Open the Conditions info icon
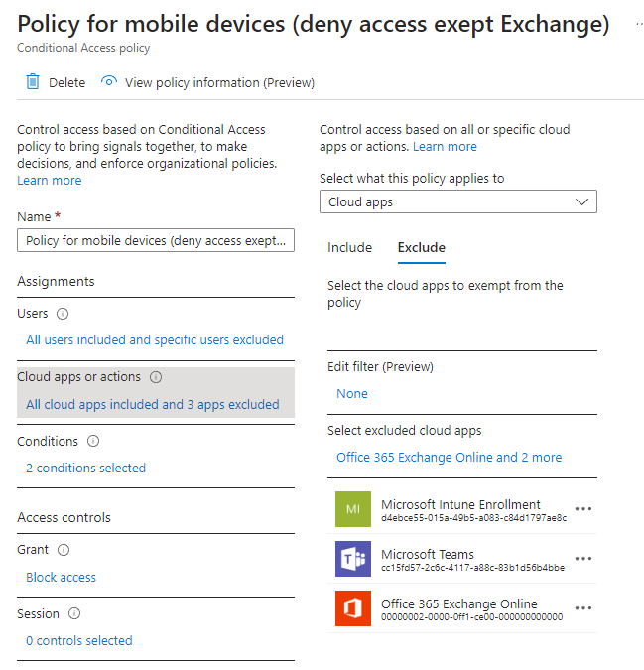Viewport: 644px width, 670px height. (x=93, y=441)
